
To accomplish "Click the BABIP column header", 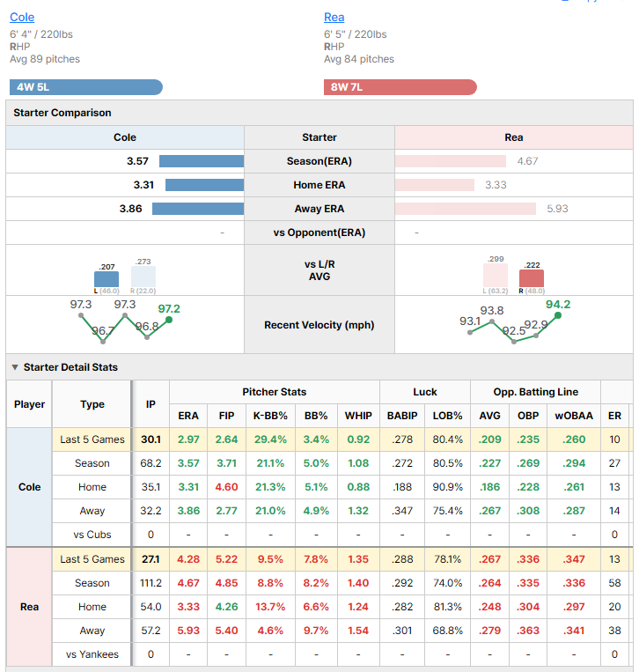I will click(x=402, y=416).
